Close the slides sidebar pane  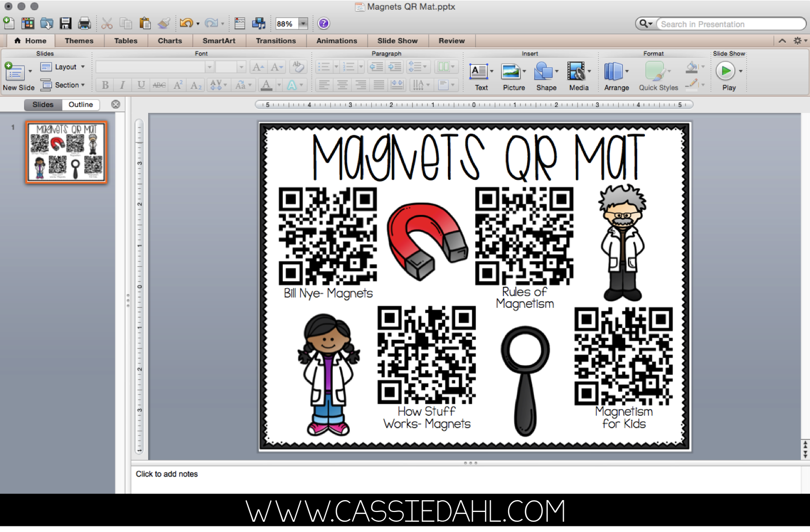116,104
